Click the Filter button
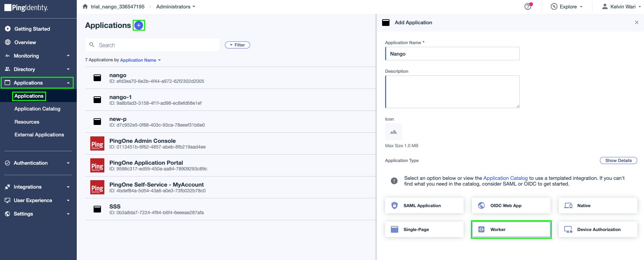 237,45
